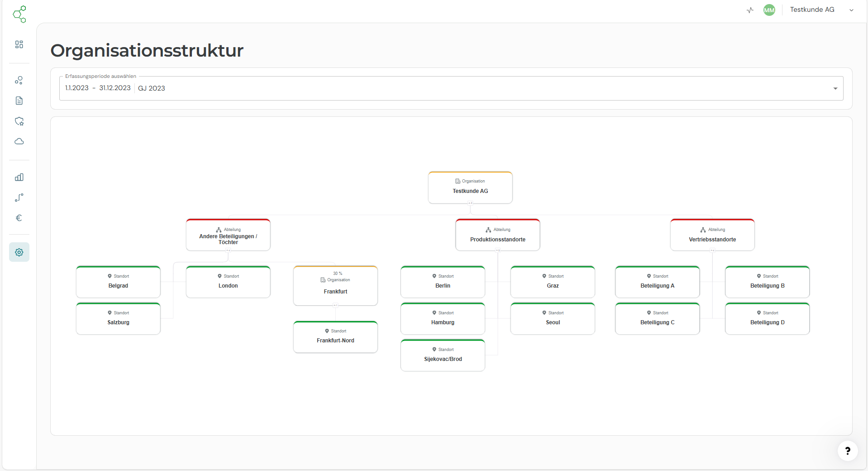Collapse children under Testkunde AG node
This screenshot has height=471, width=868.
pyautogui.click(x=470, y=203)
